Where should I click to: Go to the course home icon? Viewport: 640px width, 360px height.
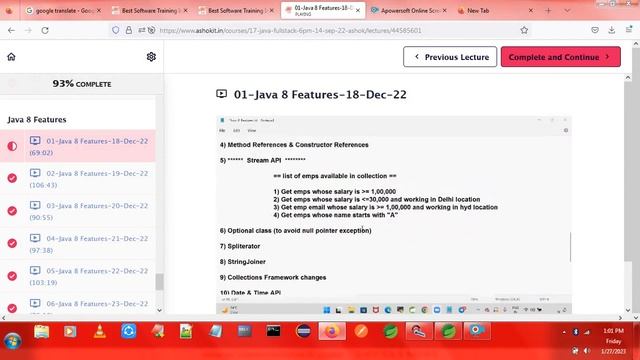tap(11, 57)
